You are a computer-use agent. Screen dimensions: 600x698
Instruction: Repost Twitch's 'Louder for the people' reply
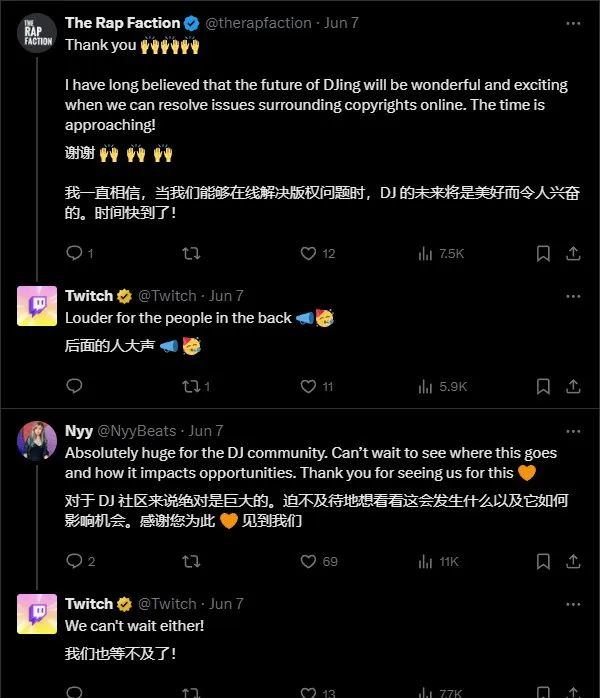tap(191, 386)
